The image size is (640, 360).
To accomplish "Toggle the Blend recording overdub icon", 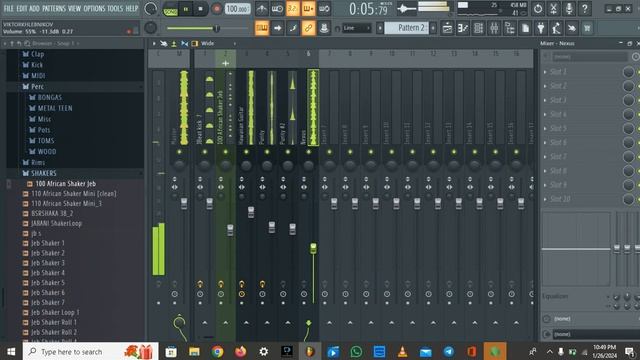I will point(308,9).
